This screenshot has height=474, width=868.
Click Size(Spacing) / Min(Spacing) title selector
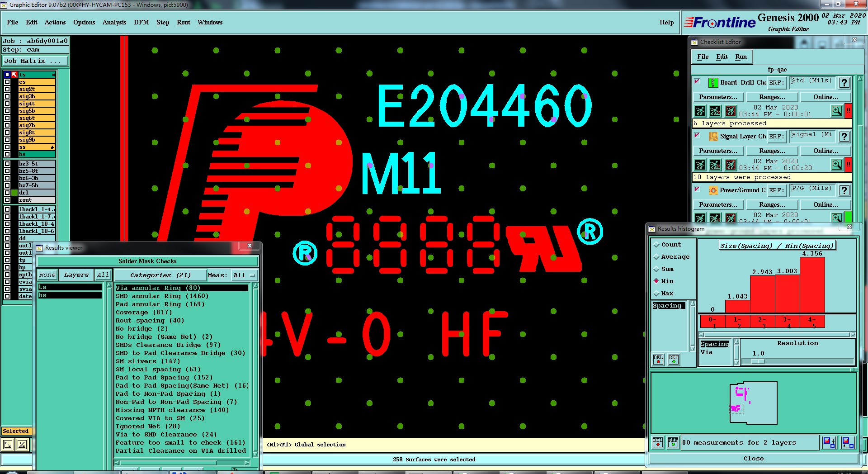pyautogui.click(x=777, y=246)
